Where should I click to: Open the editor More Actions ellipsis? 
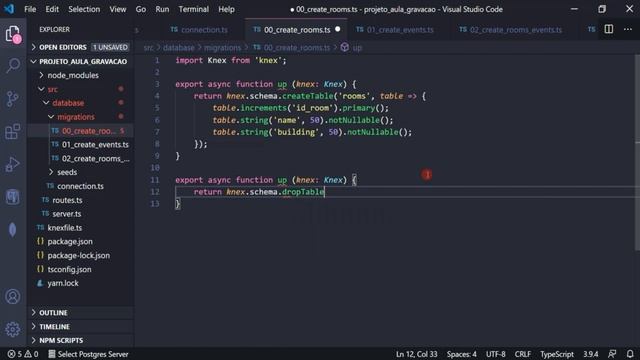tap(628, 29)
